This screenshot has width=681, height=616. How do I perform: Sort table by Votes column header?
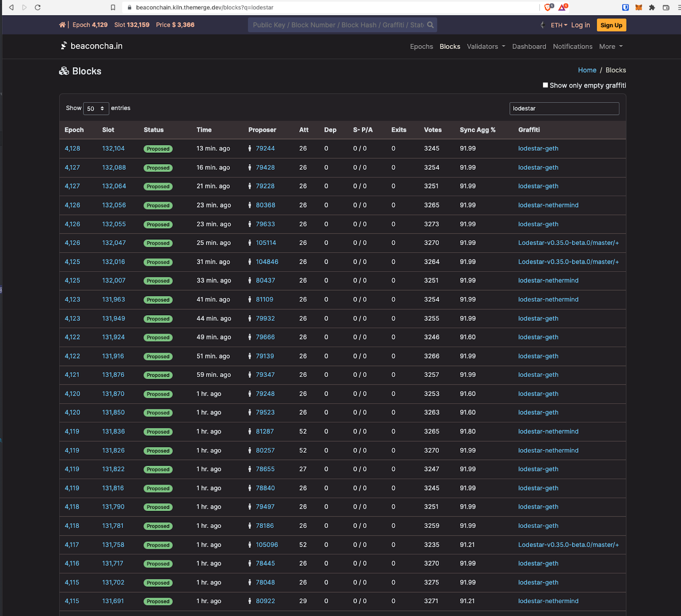[x=432, y=130]
